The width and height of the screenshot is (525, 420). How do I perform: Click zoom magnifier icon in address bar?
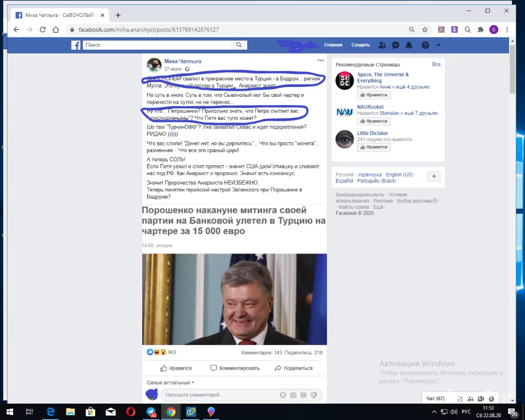[x=411, y=30]
